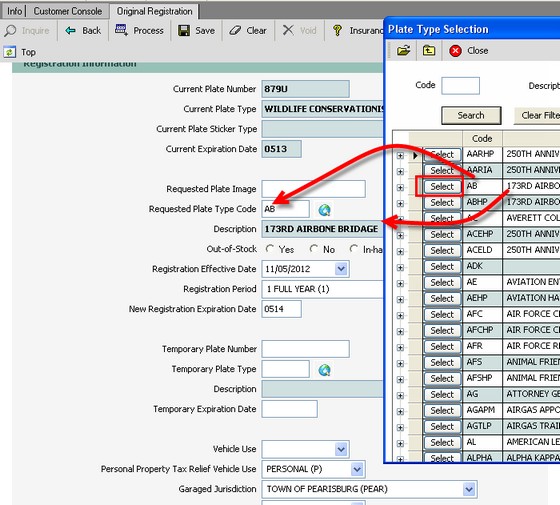Open Personal Property Tax Relief Vehicle Use dropdown
560x505 pixels.
click(x=357, y=469)
